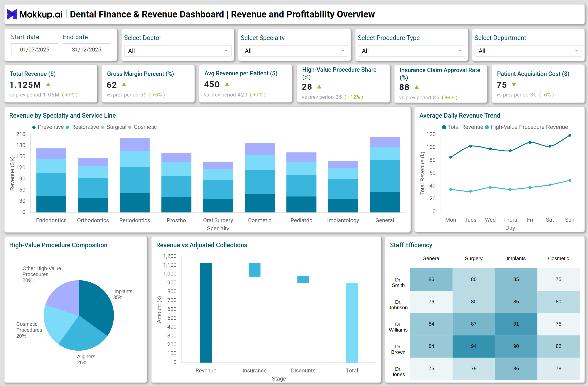Click the Periodontics stacked bar
The image size is (588, 386).
pos(135,175)
